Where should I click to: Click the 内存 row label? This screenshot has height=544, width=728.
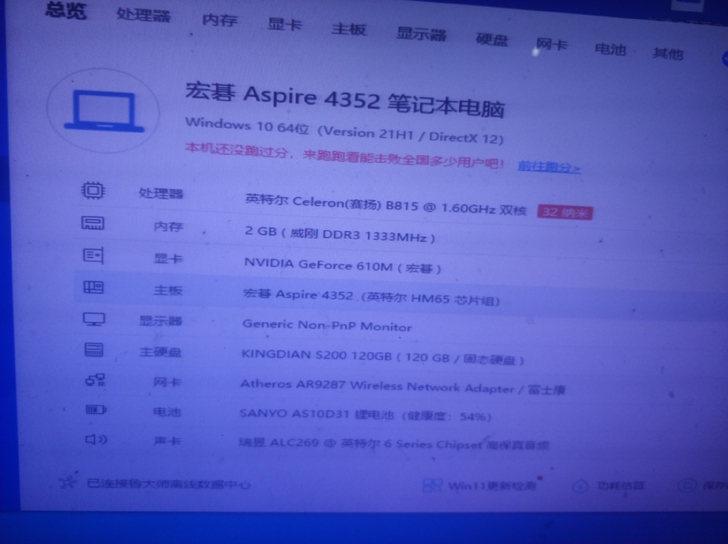point(169,227)
